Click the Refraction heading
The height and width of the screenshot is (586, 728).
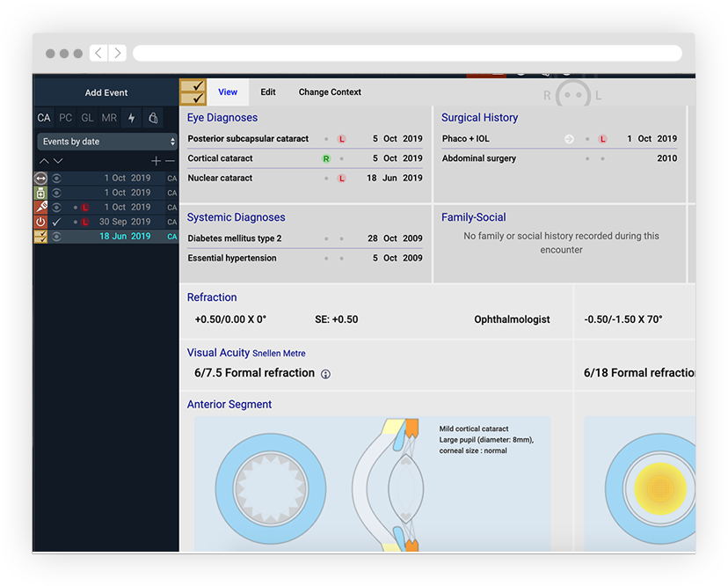[212, 297]
